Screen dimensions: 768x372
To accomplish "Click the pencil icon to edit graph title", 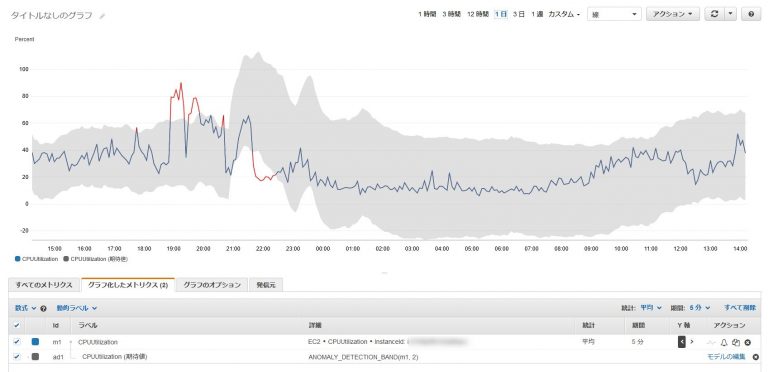I will 102,16.
